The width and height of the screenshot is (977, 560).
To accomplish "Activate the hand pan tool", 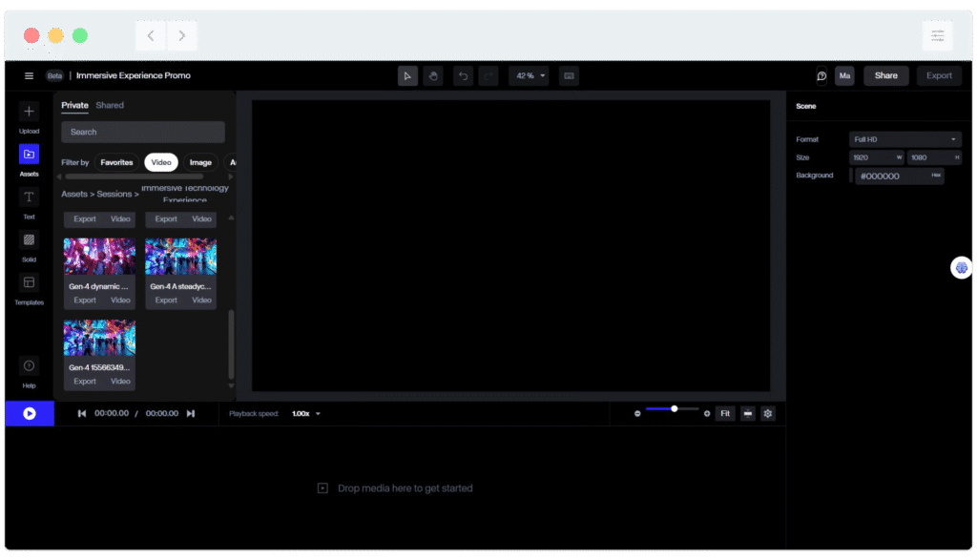I will pyautogui.click(x=432, y=75).
